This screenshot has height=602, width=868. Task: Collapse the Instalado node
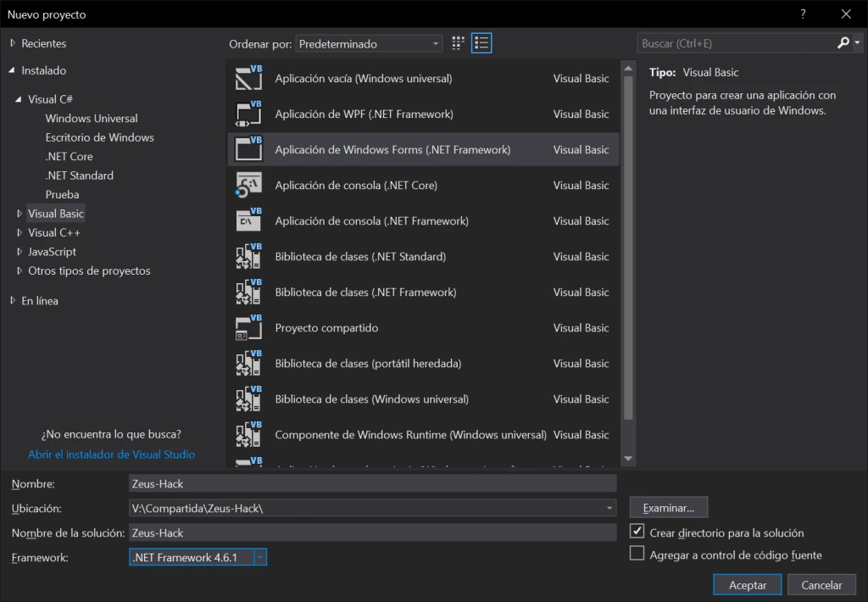(12, 70)
